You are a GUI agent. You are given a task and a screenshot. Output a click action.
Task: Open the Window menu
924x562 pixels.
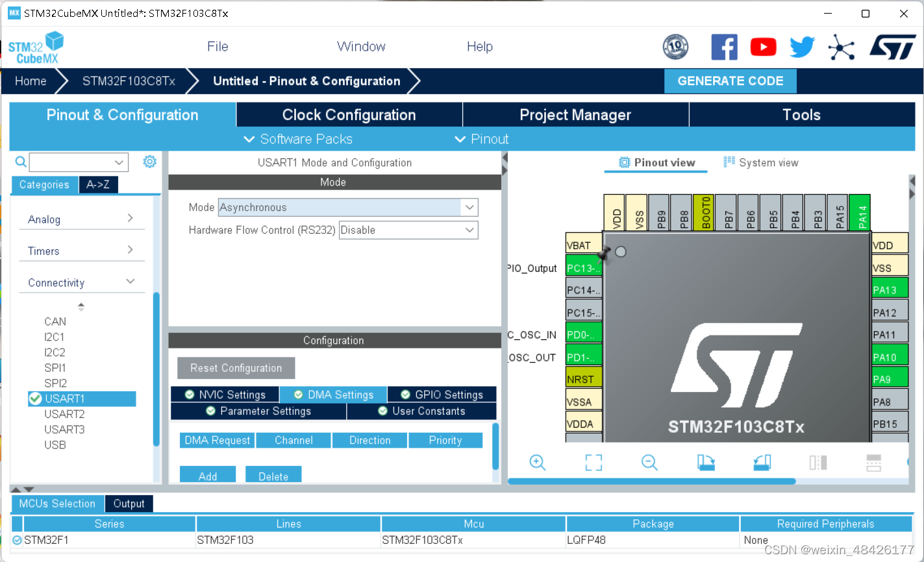click(361, 47)
